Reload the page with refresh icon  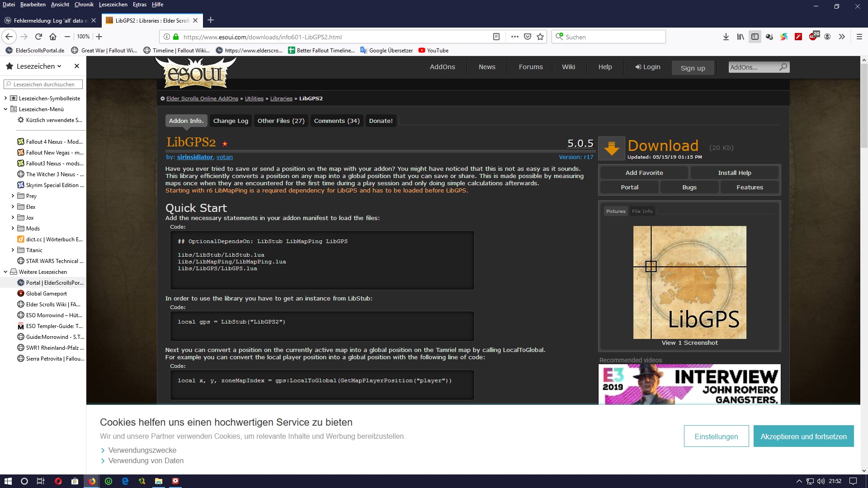(x=38, y=37)
